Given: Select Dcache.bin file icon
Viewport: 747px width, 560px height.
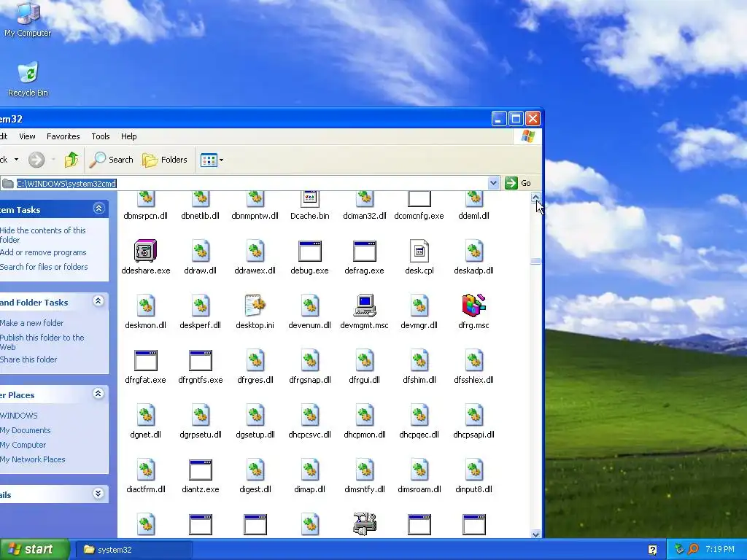Looking at the screenshot, I should [x=309, y=199].
